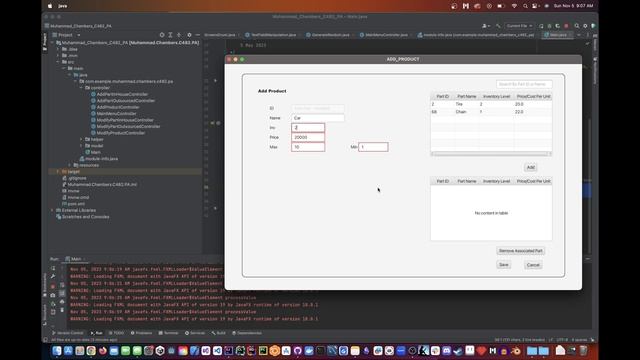640x360 pixels.
Task: Open Project panel gear options
Action: [189, 35]
